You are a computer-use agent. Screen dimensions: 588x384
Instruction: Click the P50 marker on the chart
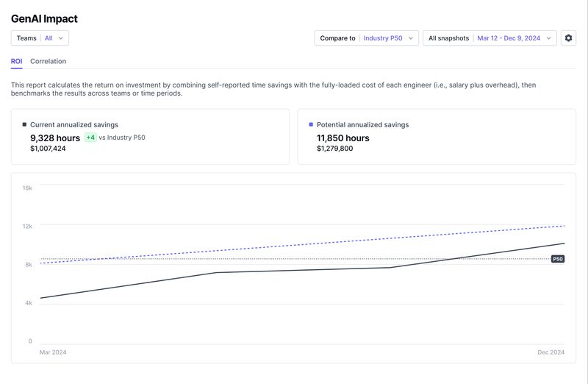[558, 259]
